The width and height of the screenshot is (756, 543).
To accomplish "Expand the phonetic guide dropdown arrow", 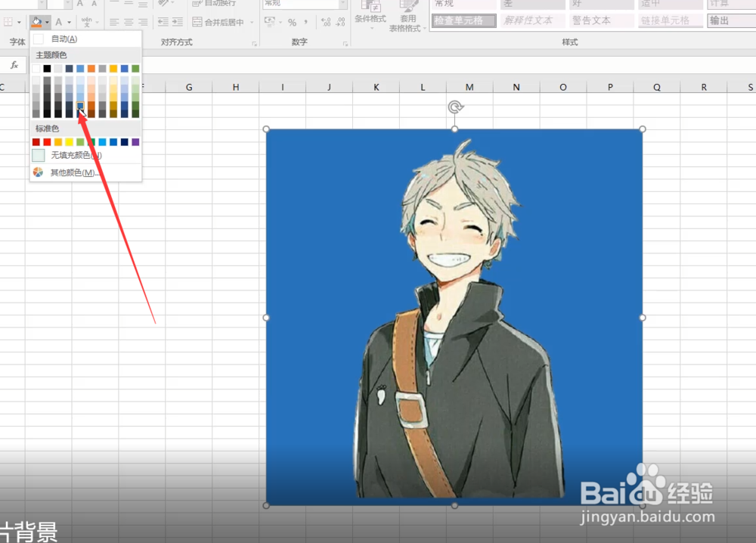I will (x=97, y=22).
